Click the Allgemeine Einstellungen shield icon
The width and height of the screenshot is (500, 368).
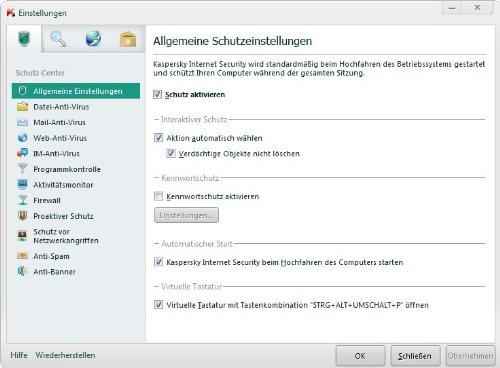pos(22,91)
